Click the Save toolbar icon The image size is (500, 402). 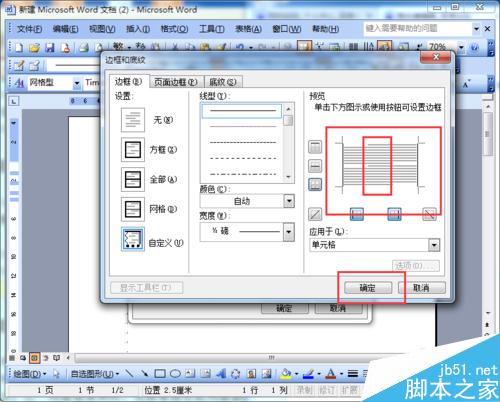tap(50, 48)
